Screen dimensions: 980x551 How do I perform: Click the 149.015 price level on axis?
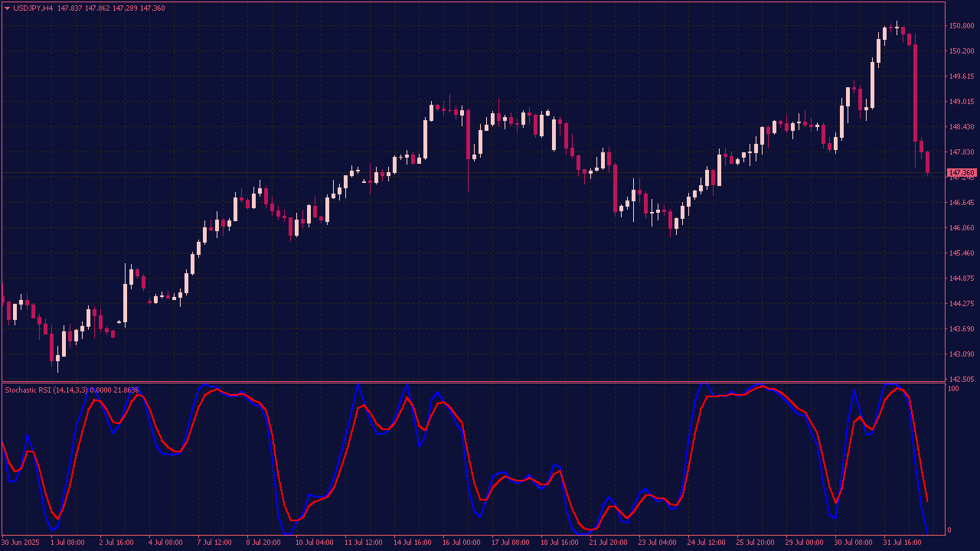[x=961, y=101]
